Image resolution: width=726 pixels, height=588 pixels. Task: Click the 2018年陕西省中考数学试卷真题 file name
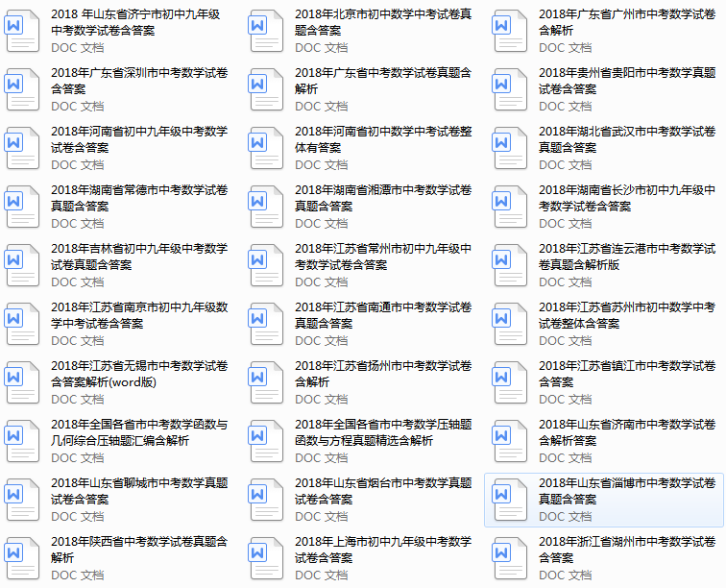pos(138,550)
